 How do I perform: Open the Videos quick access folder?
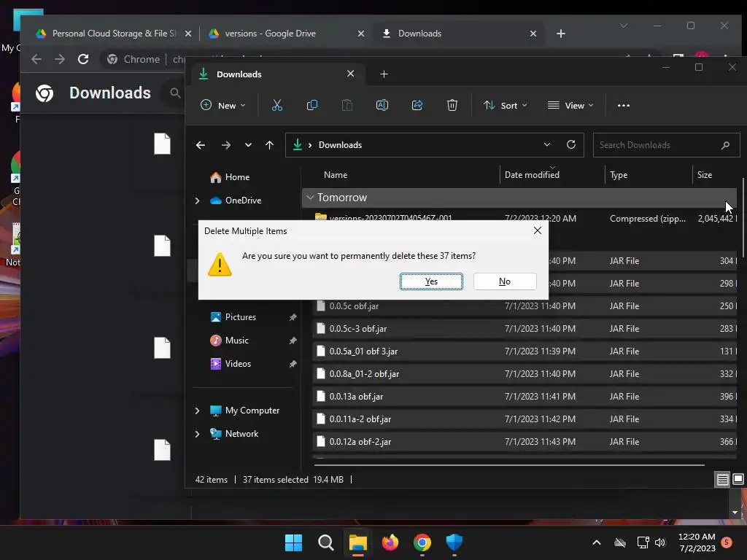pos(238,364)
